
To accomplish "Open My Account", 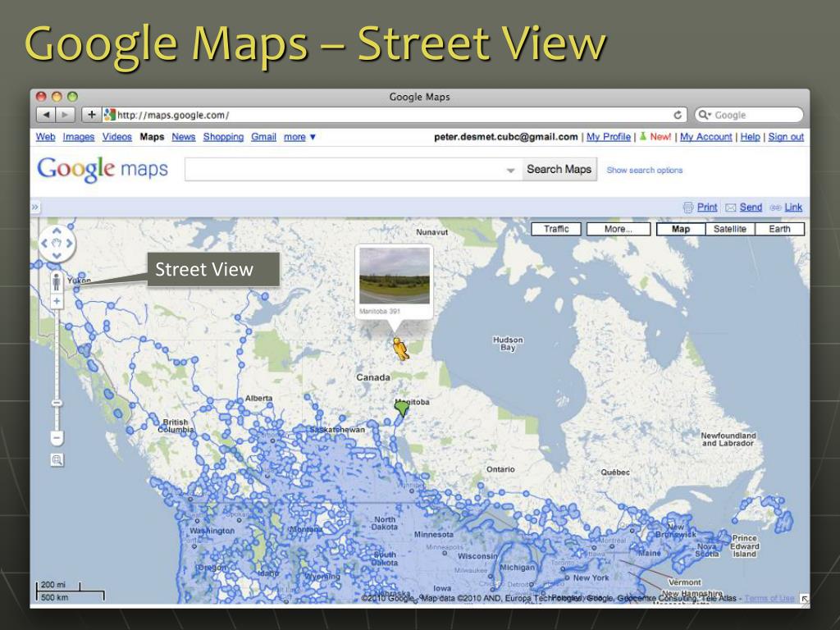I will point(706,137).
